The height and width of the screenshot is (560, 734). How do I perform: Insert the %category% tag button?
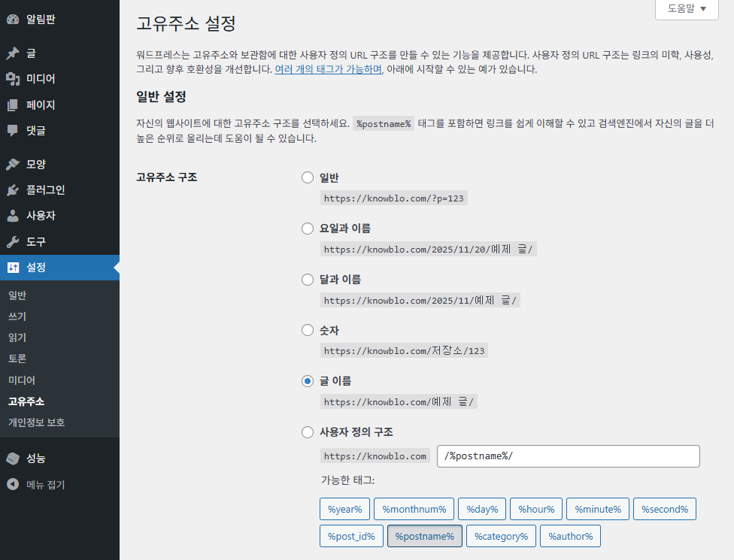tap(501, 536)
